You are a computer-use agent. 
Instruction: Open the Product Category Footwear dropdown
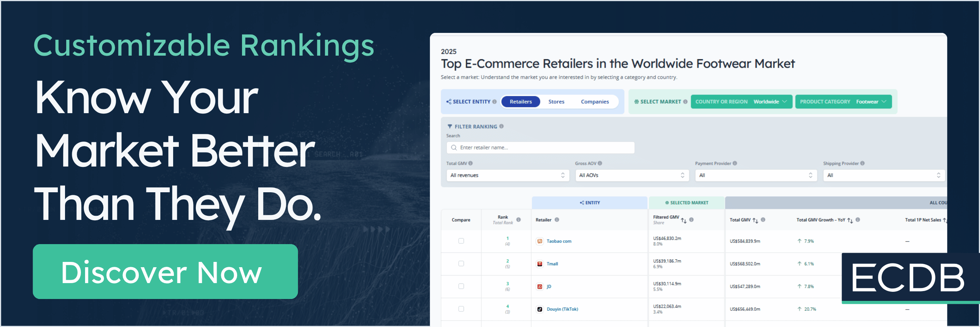point(843,102)
